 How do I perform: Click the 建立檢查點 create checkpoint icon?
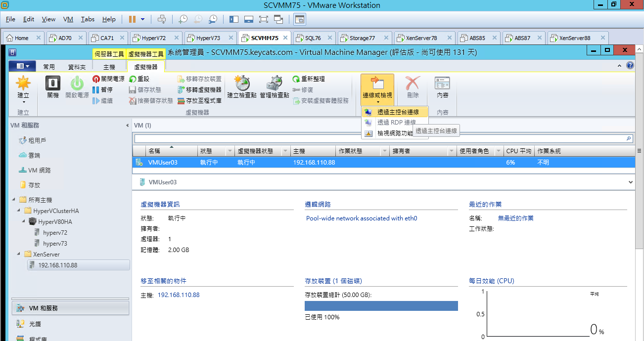[242, 83]
